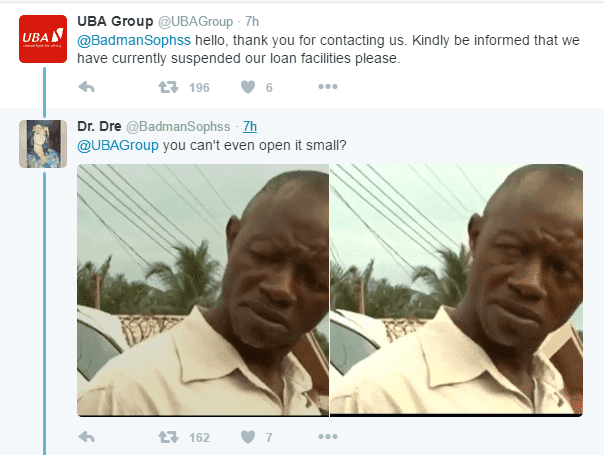Viewport: 604px width, 455px height.
Task: Follow the @BadmanSophss mention in UBA's reply
Action: (134, 40)
